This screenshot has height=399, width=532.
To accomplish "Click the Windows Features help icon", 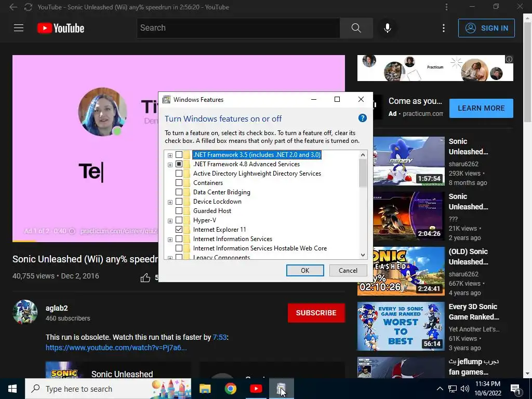I will pos(362,118).
